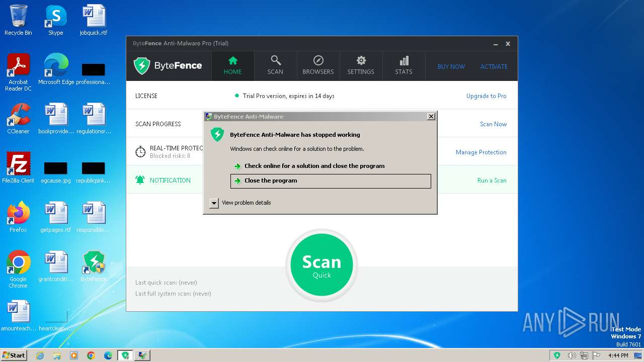Open the BROWSERS tab
Viewport: 644px width, 362px height.
point(318,66)
